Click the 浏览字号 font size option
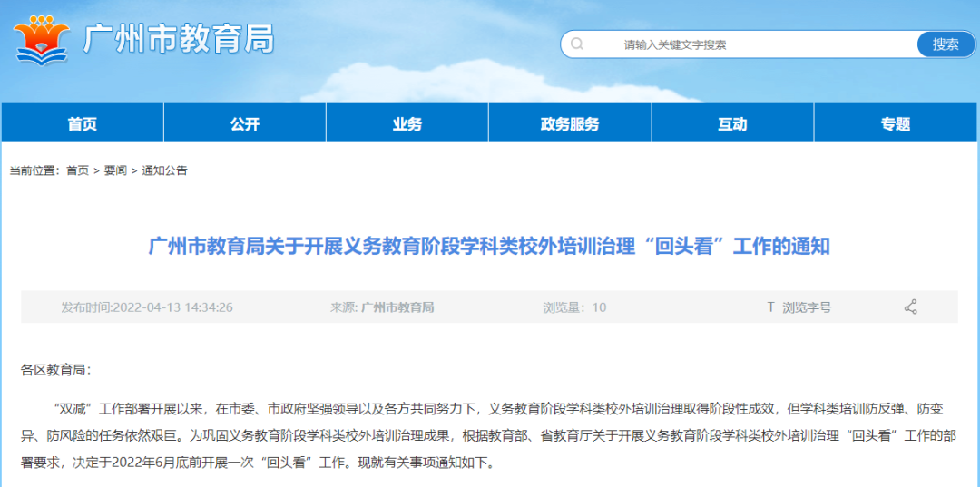Screen dimensions: 980x487 [807, 307]
